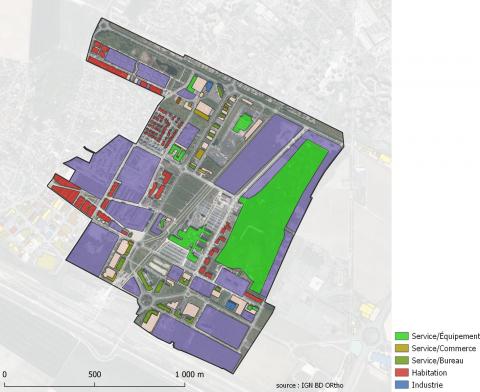
Task: Click the small green building above the large purple block
Action: (243, 123)
